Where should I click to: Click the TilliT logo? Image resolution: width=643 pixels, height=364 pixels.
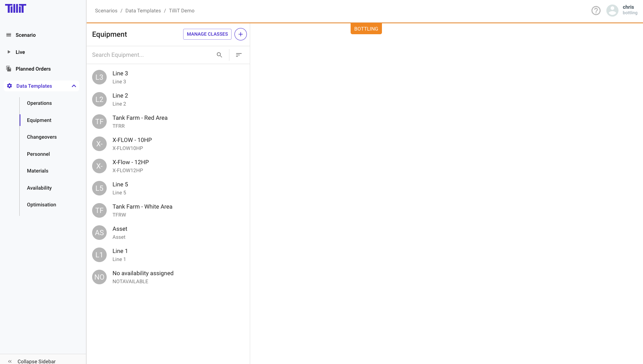(16, 8)
